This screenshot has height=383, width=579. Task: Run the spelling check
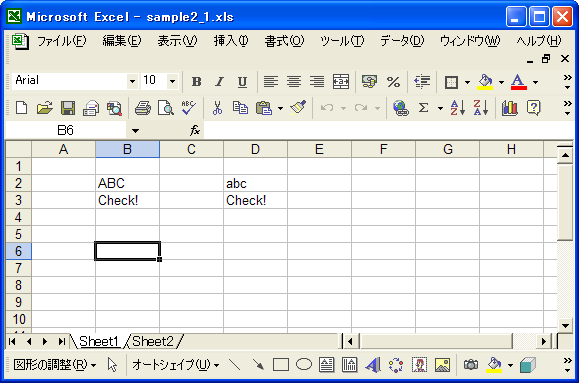[189, 108]
